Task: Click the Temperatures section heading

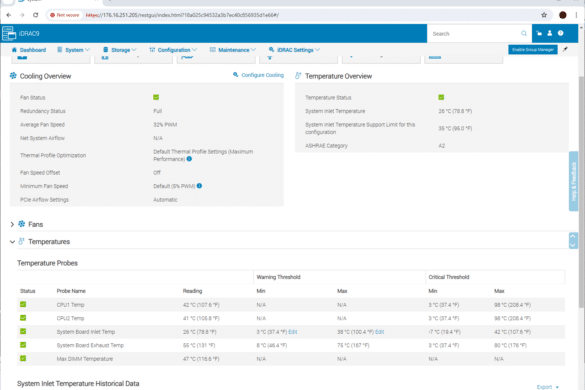Action: [x=49, y=242]
